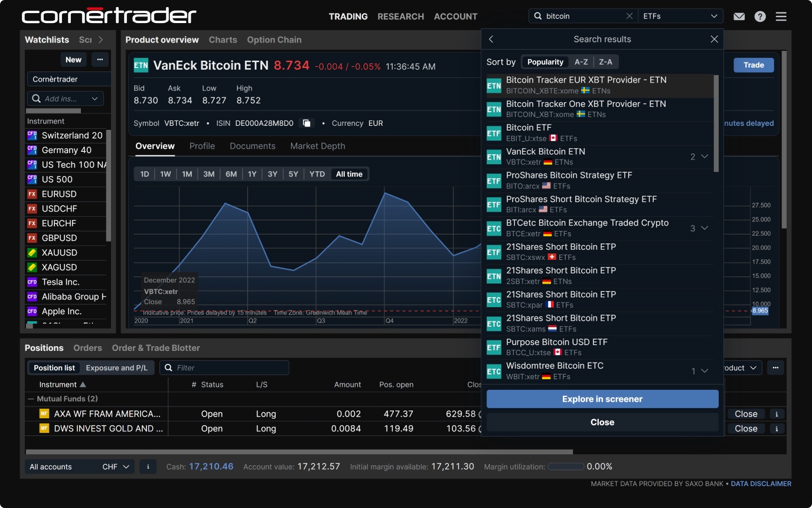
Task: Click the bitcoin search input
Action: click(x=583, y=17)
